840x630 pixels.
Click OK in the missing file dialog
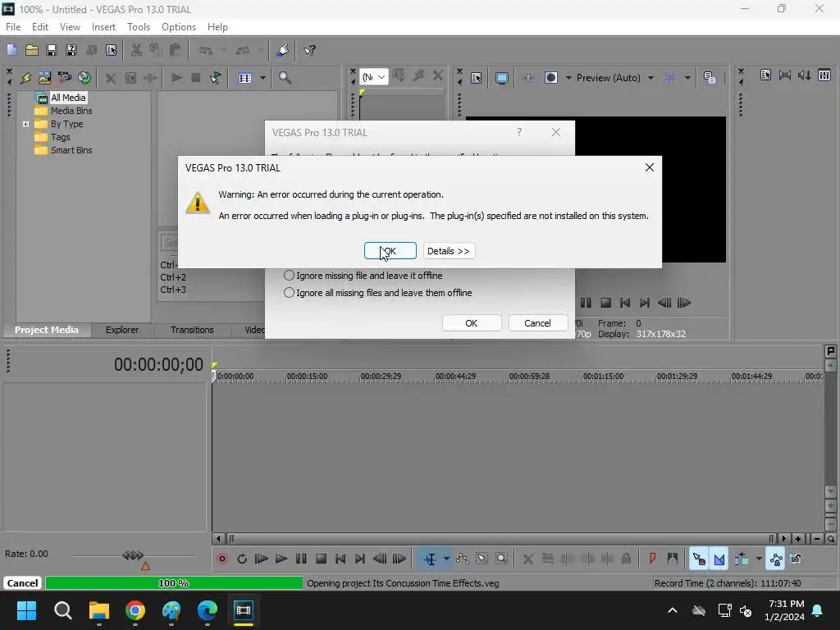(472, 323)
